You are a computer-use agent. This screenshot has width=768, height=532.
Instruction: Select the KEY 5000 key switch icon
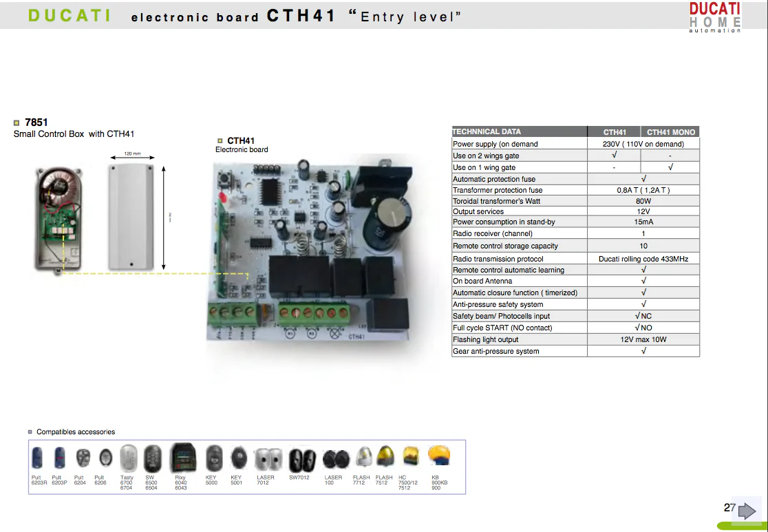click(x=213, y=457)
